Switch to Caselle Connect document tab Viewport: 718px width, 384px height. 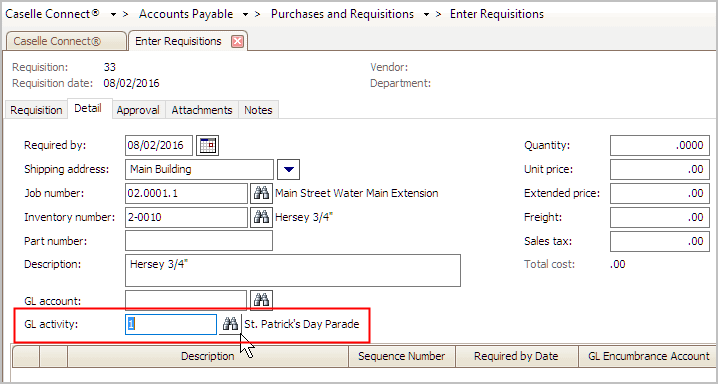(66, 41)
